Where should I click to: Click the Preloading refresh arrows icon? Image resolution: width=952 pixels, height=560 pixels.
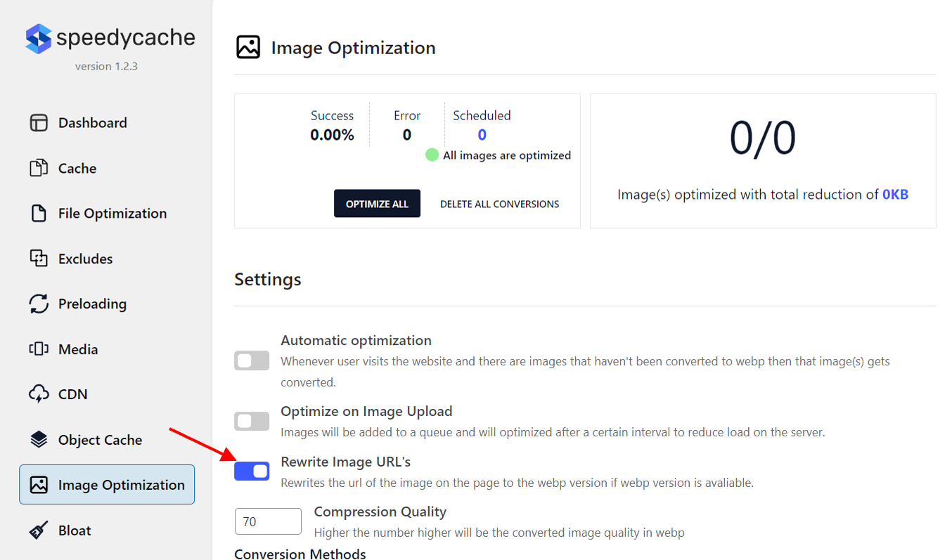39,304
